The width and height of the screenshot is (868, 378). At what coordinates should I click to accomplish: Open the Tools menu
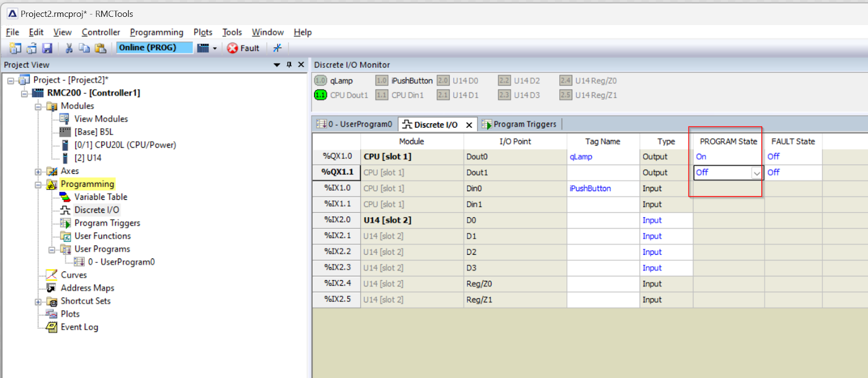[x=232, y=32]
